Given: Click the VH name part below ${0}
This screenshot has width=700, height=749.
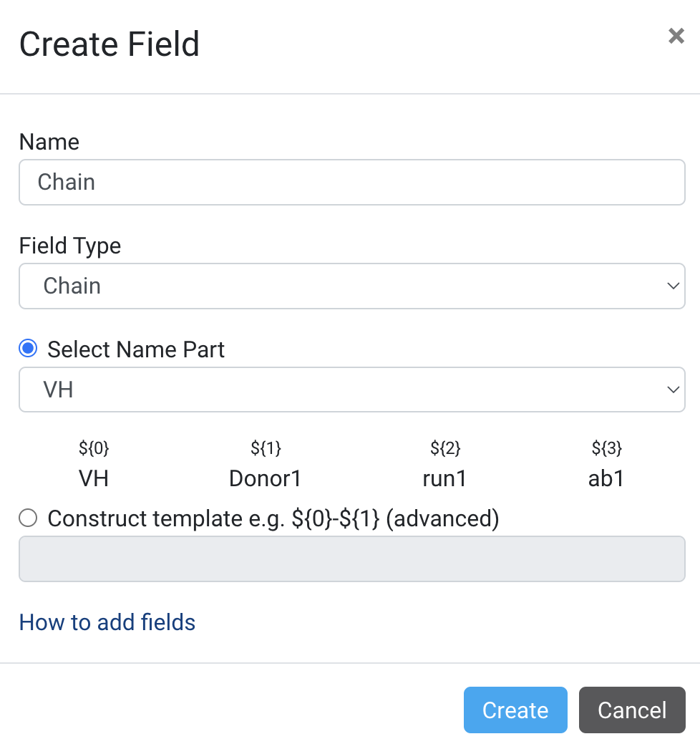Looking at the screenshot, I should [x=94, y=478].
